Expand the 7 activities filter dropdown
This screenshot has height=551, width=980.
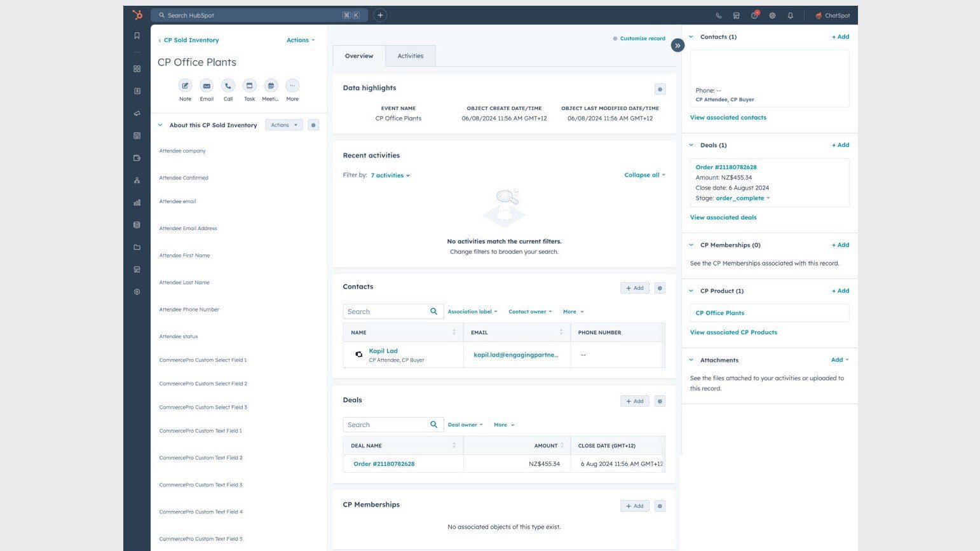(390, 175)
